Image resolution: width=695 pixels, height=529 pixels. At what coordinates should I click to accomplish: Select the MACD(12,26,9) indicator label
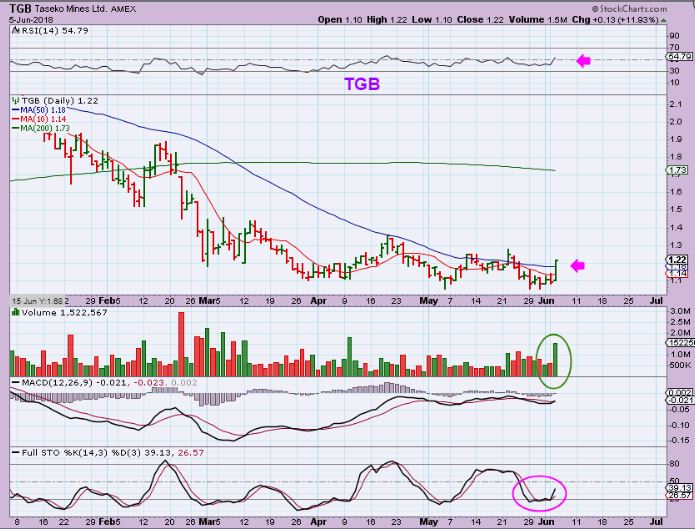click(56, 383)
